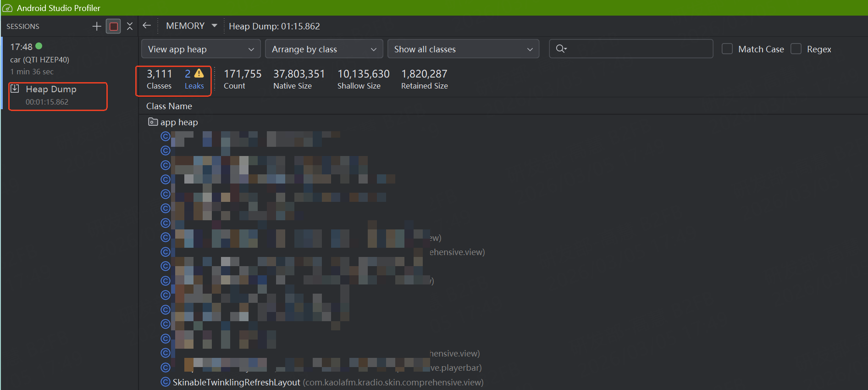
Task: Click the search magnifier icon
Action: (561, 49)
